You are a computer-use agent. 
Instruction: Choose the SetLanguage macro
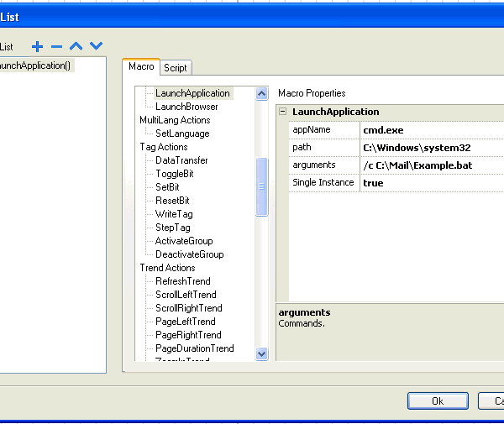pos(182,133)
